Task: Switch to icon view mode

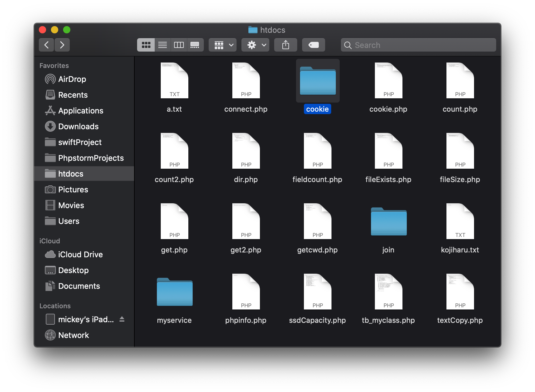Action: (x=146, y=45)
